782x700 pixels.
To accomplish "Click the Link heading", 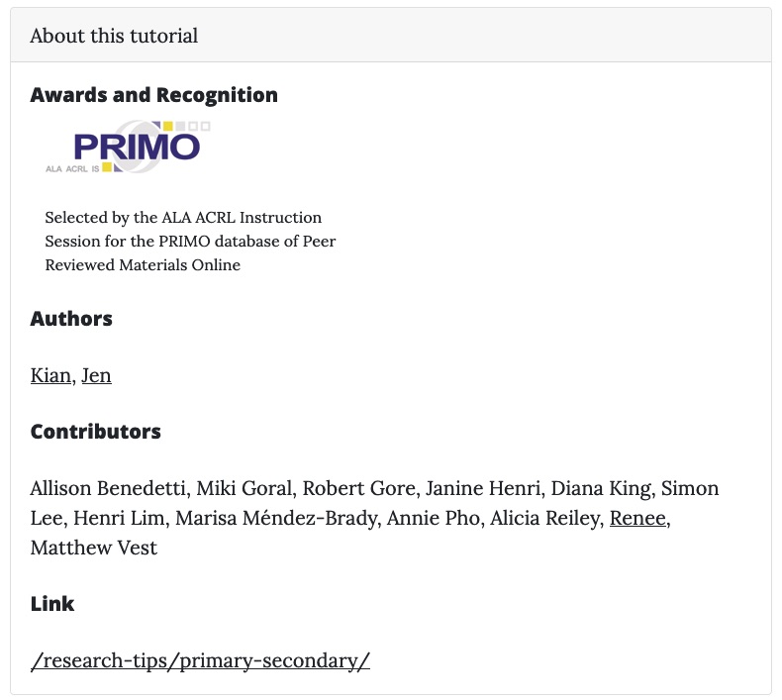I will [x=52, y=604].
